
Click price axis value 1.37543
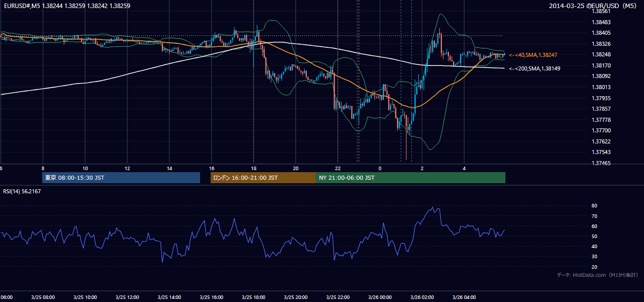pos(601,152)
